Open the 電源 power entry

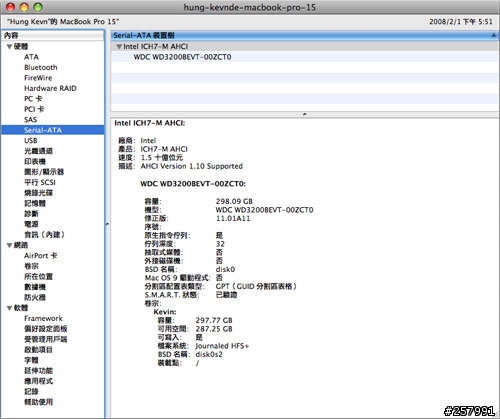tap(31, 224)
